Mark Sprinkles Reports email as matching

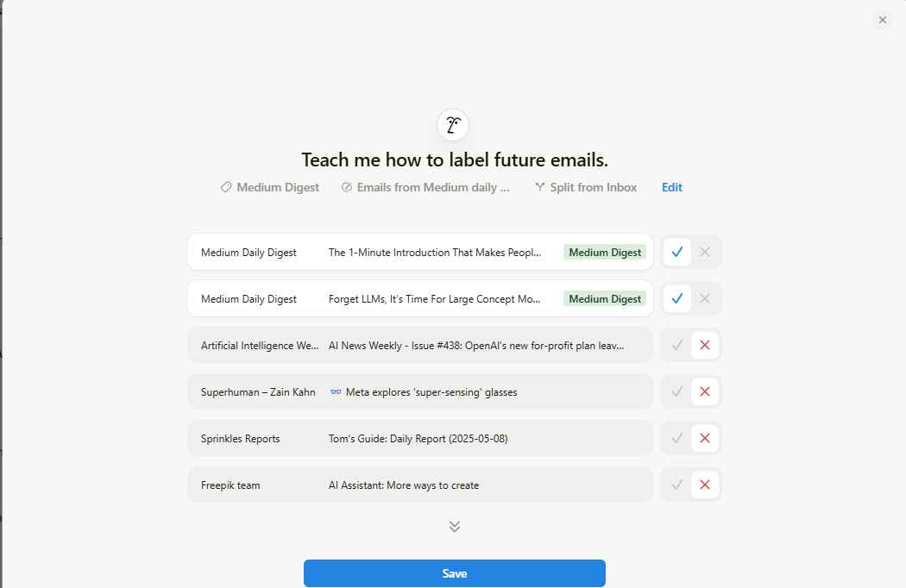(677, 438)
